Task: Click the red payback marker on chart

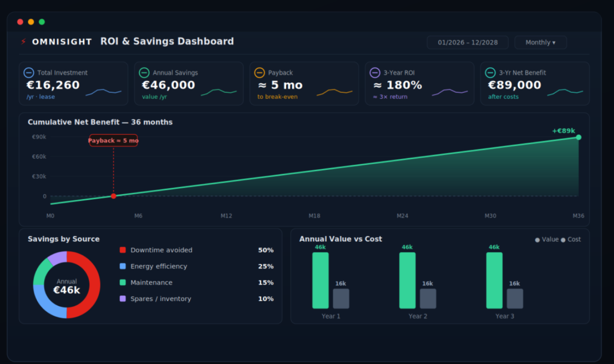Action: (x=113, y=196)
